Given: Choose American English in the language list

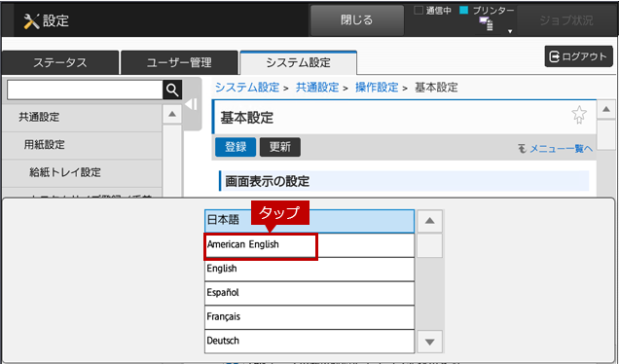Looking at the screenshot, I should [309, 245].
